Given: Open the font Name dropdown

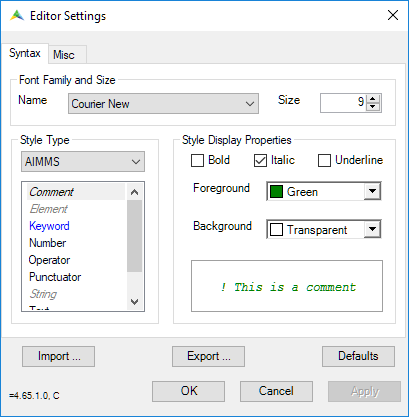Looking at the screenshot, I should tap(163, 104).
